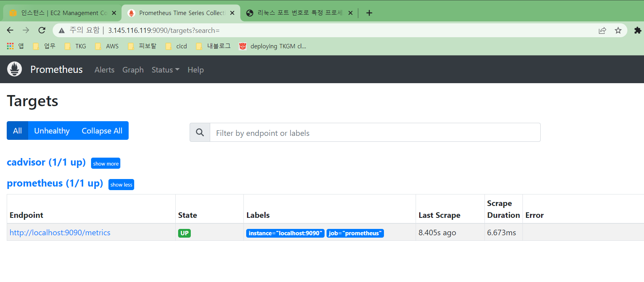This screenshot has height=282, width=644.
Task: Click the 6.673ms scrape duration value
Action: [501, 232]
